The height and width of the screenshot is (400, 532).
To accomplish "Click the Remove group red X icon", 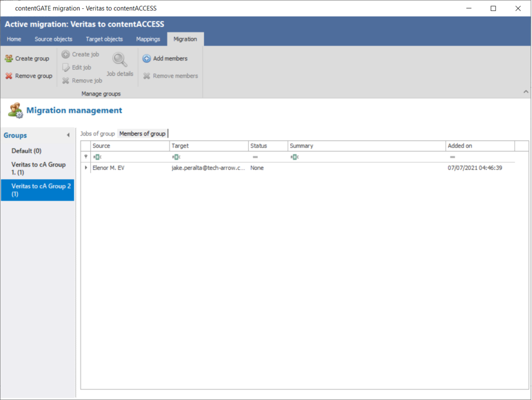I will [x=9, y=76].
